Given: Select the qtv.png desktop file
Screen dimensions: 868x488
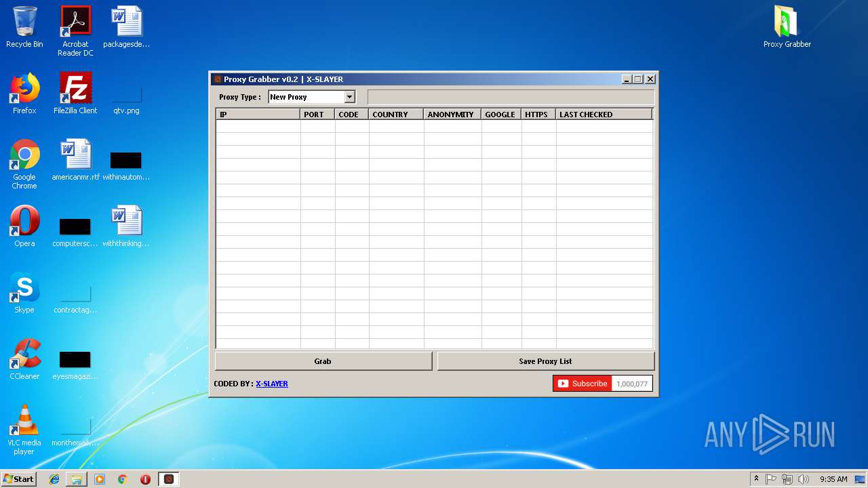Looking at the screenshot, I should click(127, 100).
